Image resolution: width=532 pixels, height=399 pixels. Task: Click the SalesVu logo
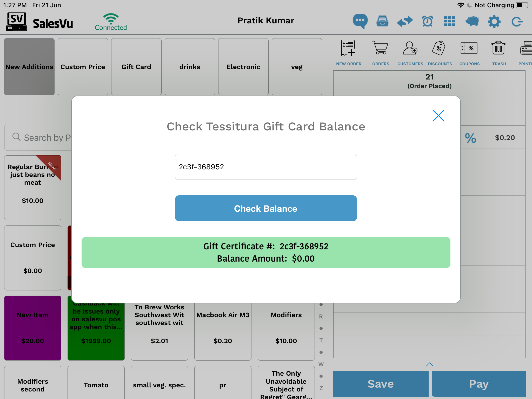click(x=40, y=22)
